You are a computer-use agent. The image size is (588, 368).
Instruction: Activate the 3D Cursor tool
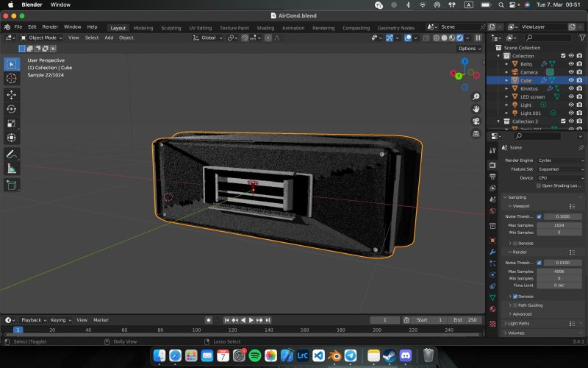(x=12, y=79)
